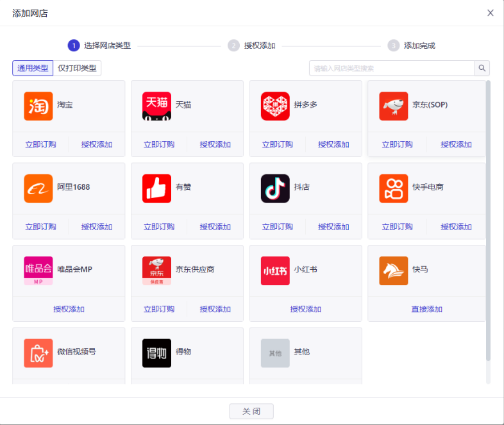Click the 快马 store name text
504x425 pixels.
pos(420,269)
